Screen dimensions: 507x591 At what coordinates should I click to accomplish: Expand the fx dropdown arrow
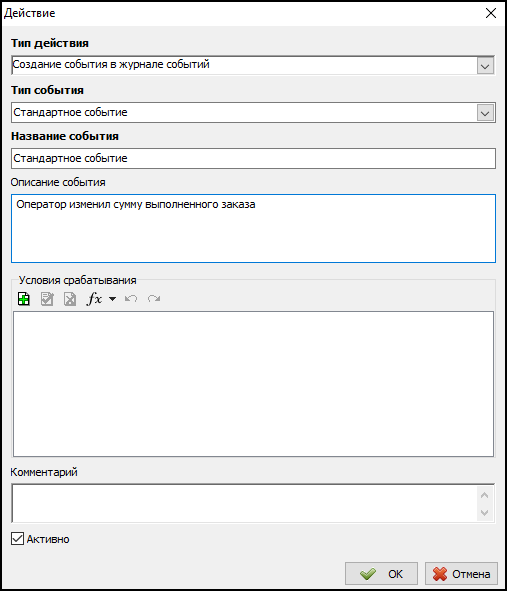[112, 299]
